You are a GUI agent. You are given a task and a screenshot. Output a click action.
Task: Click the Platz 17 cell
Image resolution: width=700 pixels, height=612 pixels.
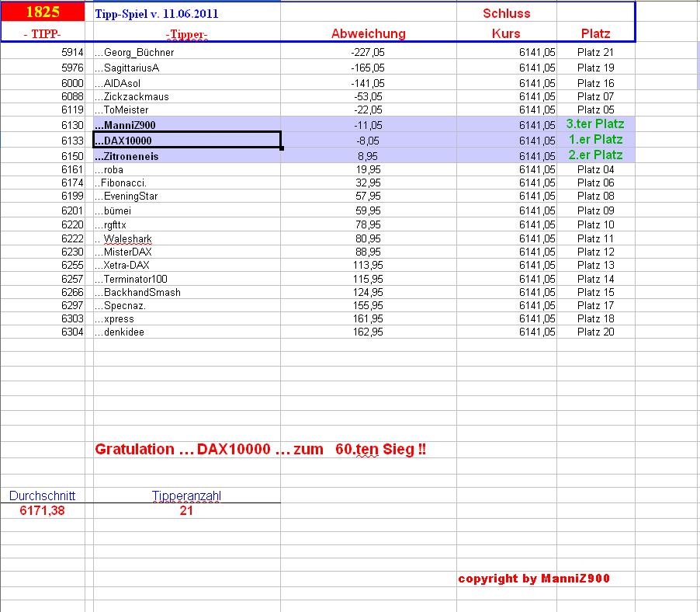point(595,305)
